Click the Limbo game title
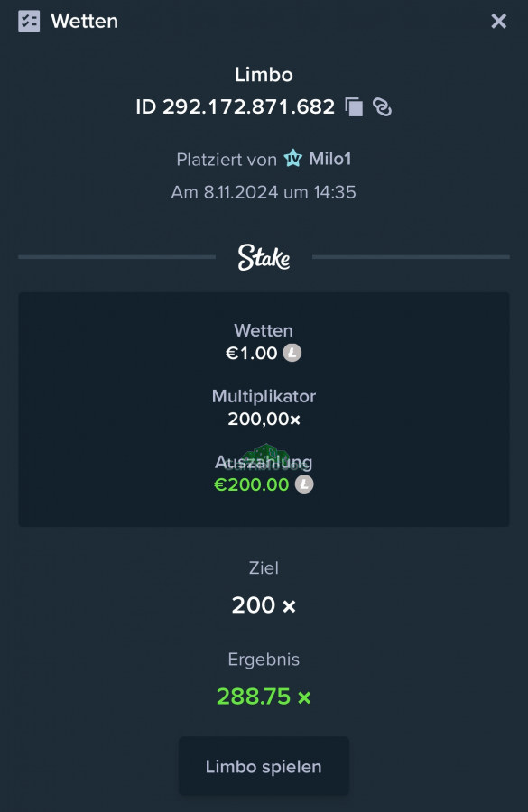The height and width of the screenshot is (812, 528). (264, 75)
